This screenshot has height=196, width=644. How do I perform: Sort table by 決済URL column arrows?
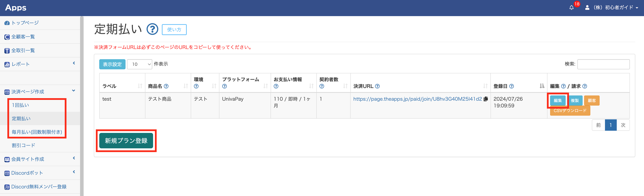485,86
